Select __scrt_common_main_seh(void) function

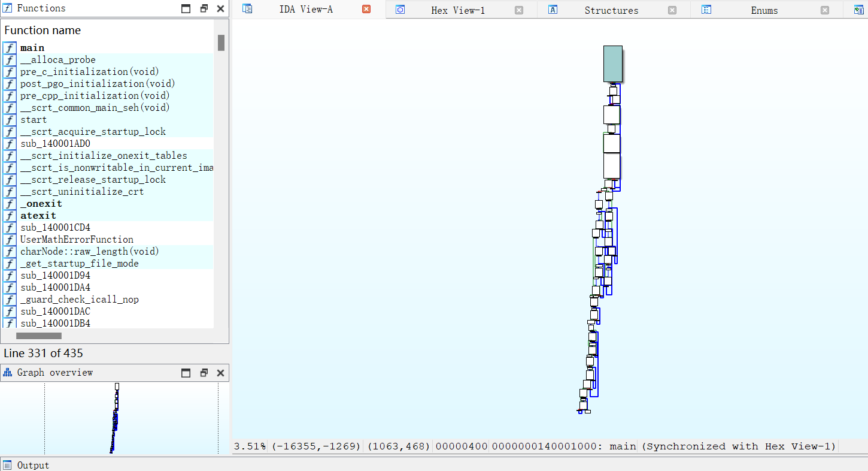(108, 108)
